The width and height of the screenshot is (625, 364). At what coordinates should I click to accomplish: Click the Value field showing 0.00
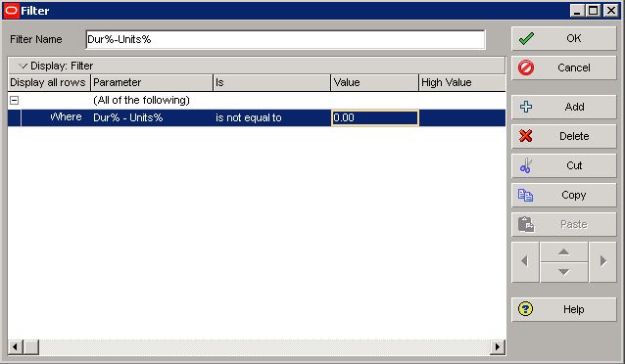tap(374, 117)
